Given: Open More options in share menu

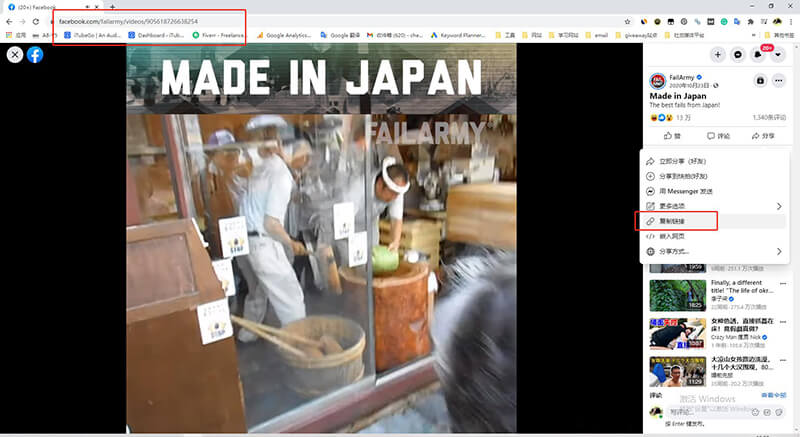Looking at the screenshot, I should pos(714,206).
